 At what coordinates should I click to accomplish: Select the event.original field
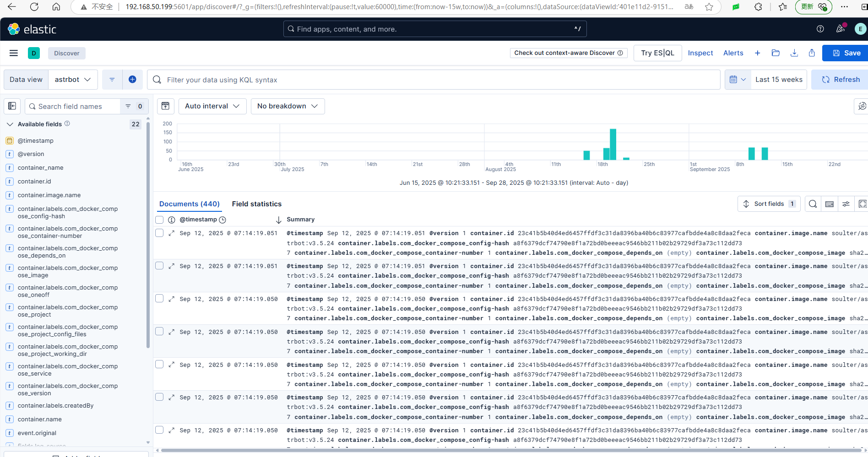point(37,433)
